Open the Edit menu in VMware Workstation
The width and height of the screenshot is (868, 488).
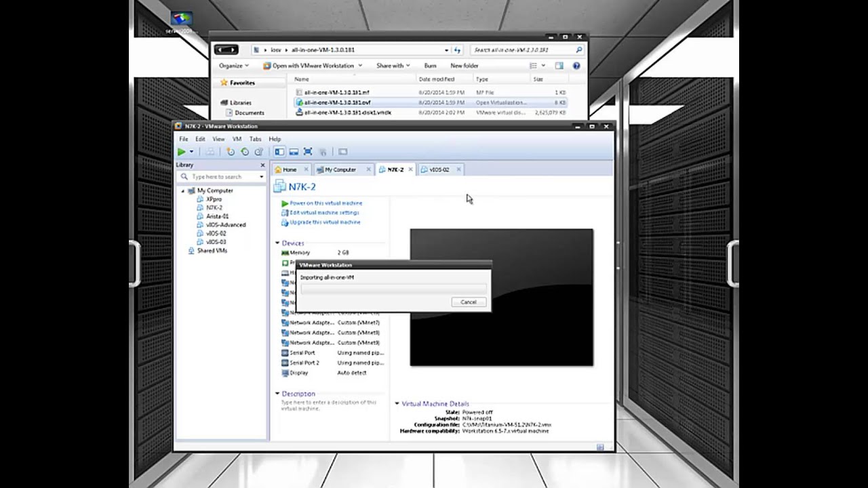pos(200,139)
